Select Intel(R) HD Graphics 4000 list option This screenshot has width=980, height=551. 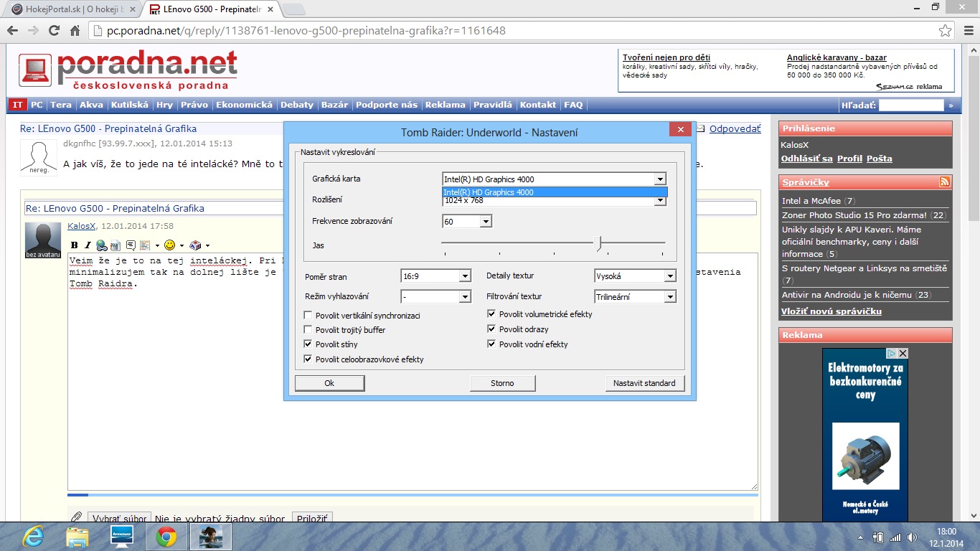click(x=555, y=192)
